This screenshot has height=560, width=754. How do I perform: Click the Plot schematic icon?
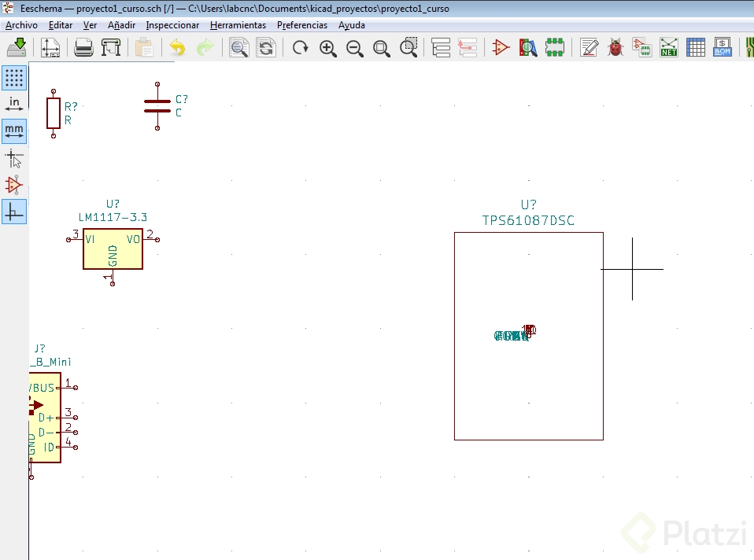tap(111, 48)
